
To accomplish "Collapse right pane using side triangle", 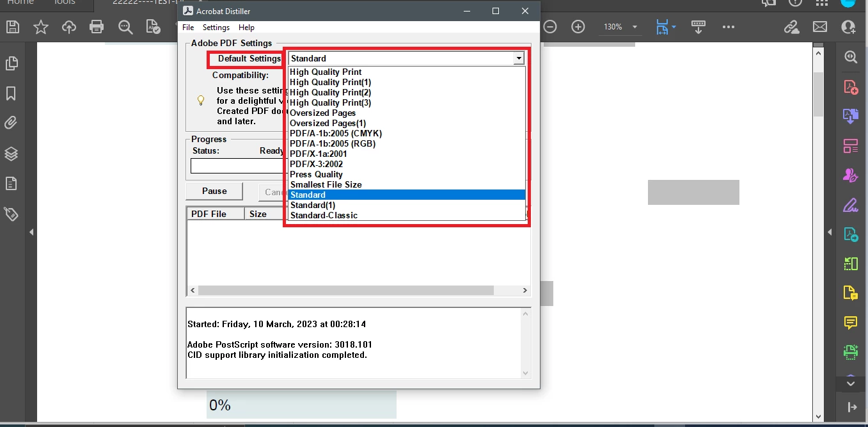I will point(830,232).
